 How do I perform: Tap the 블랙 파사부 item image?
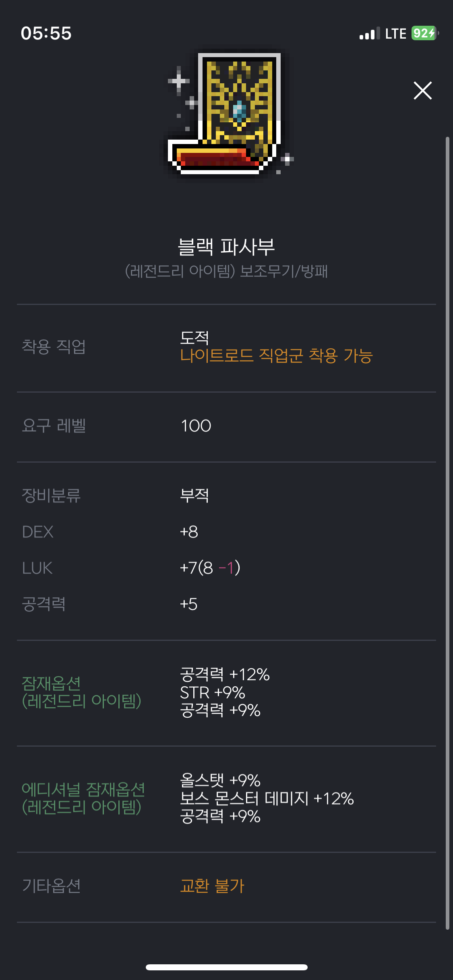[x=230, y=115]
